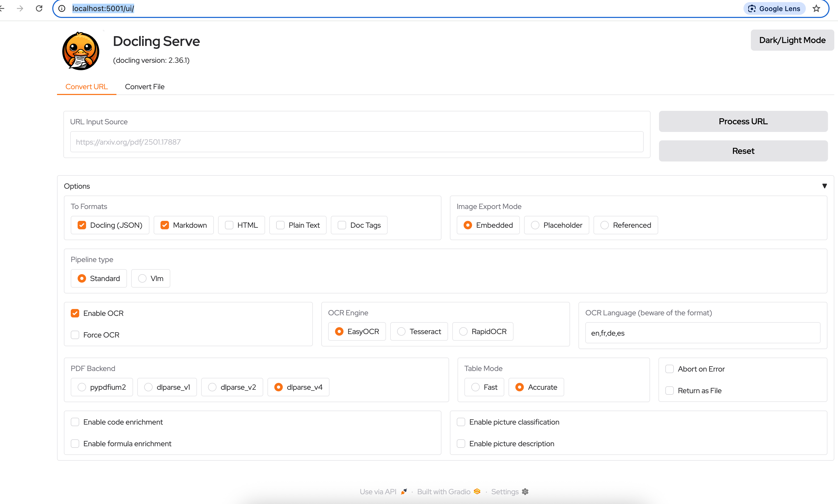
Task: Click the Docling Serve title heading
Action: click(x=156, y=41)
